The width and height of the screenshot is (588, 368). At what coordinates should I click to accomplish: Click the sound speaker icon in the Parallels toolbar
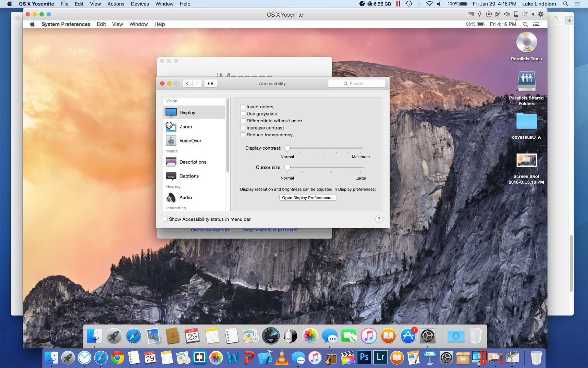pos(507,14)
